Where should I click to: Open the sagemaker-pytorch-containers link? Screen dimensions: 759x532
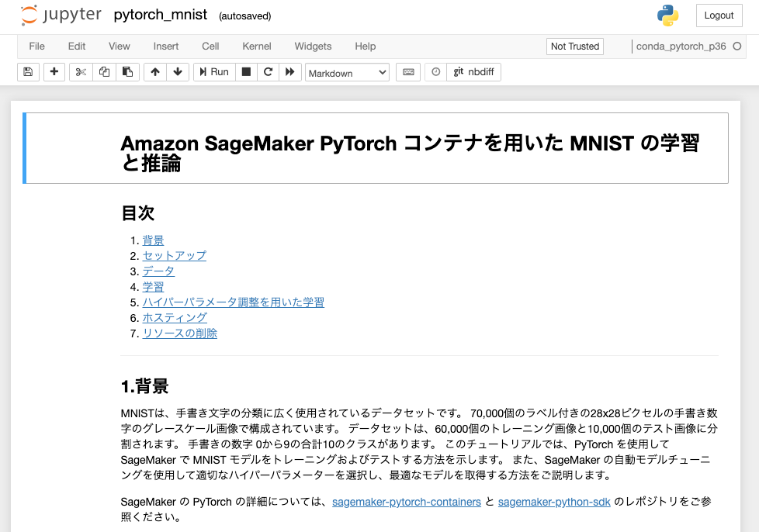coord(407,502)
